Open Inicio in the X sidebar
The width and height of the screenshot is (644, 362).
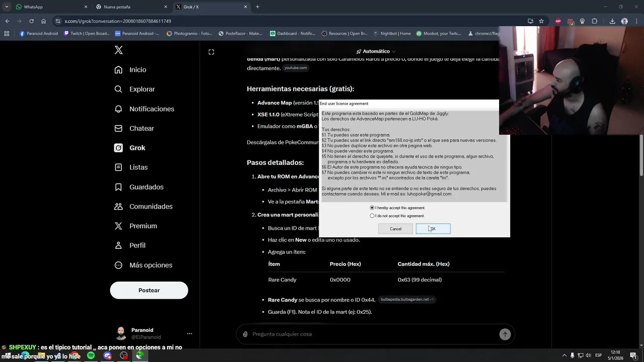coord(130,69)
